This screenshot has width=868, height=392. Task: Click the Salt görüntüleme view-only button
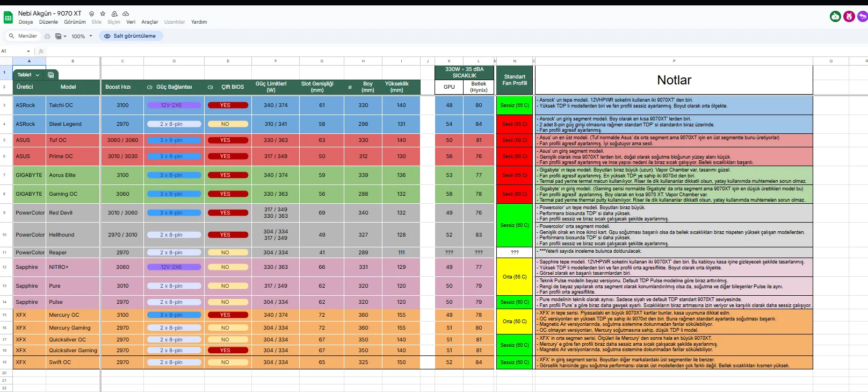131,36
